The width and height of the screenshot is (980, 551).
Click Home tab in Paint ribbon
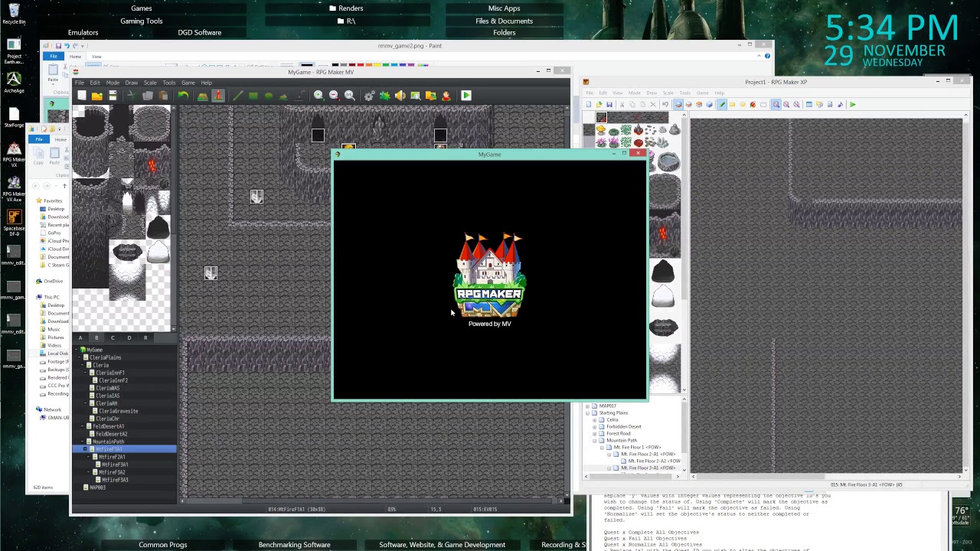click(75, 57)
